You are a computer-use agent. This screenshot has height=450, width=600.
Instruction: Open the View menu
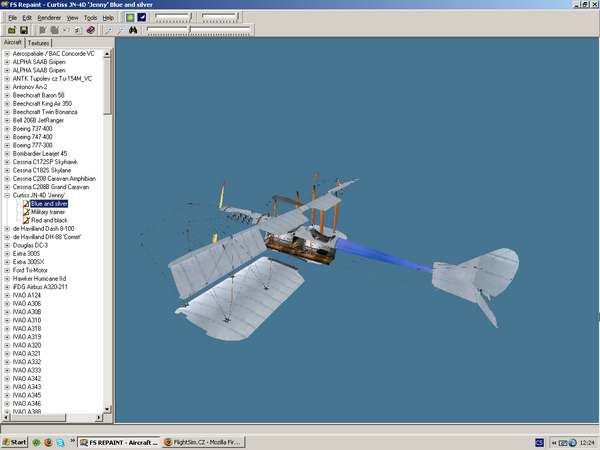(x=72, y=18)
